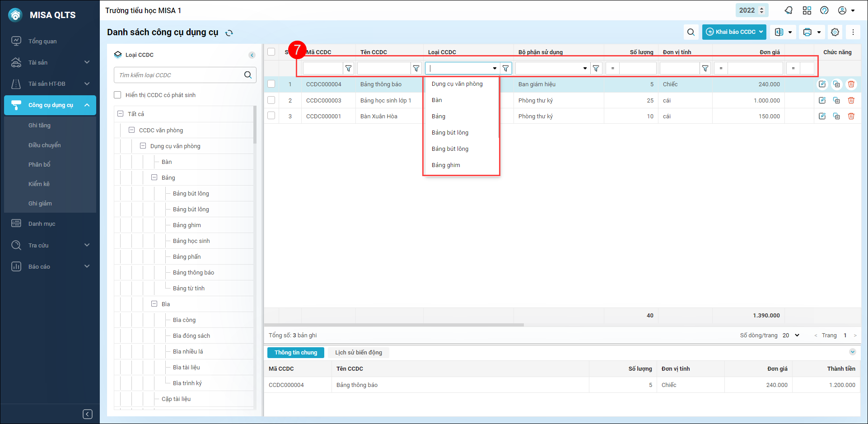868x424 pixels.
Task: Collapse the bottom detail panel
Action: tap(853, 352)
